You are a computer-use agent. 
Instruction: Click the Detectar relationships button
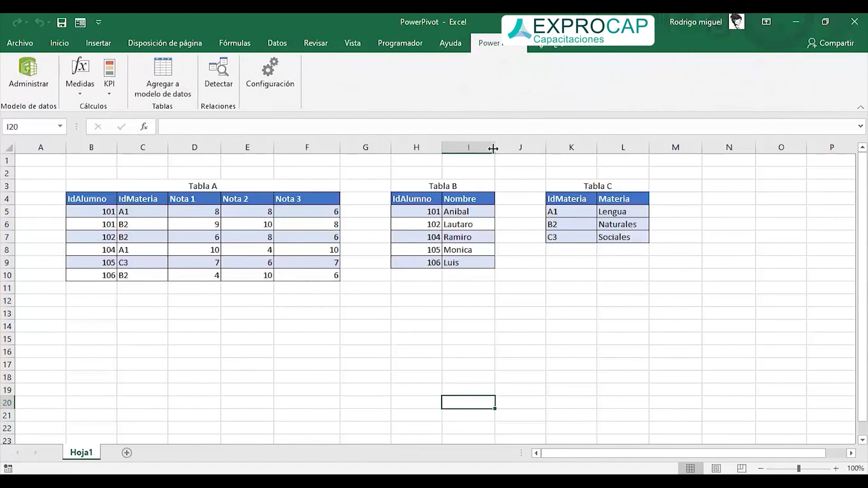point(218,73)
